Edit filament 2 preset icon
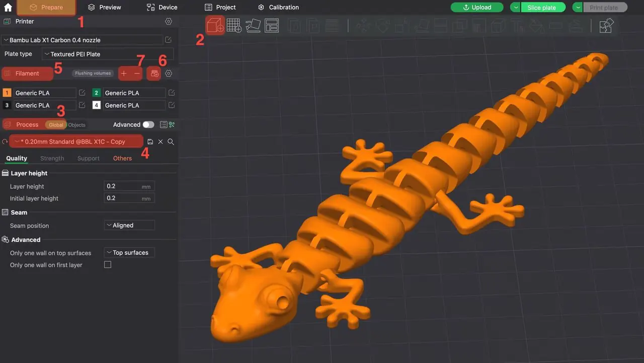 (172, 93)
